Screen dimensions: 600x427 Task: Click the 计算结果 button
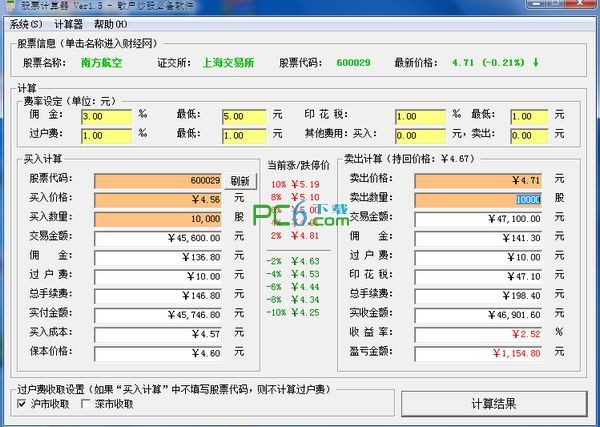click(x=494, y=404)
